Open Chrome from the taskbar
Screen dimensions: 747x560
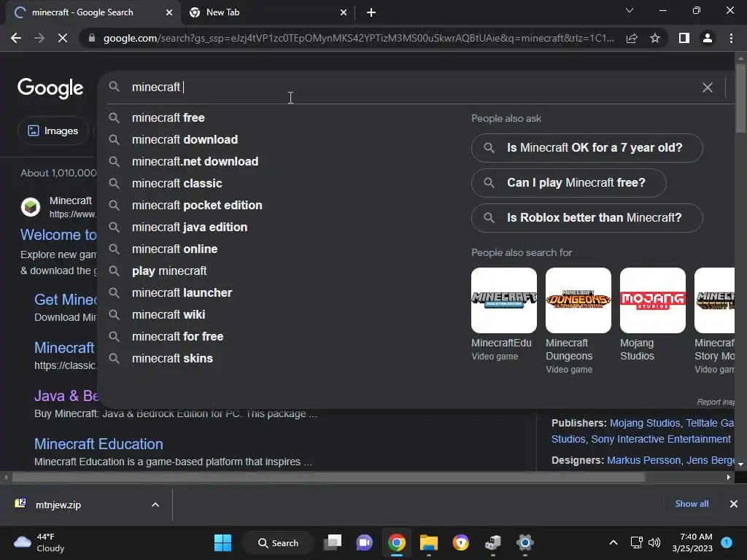click(397, 542)
